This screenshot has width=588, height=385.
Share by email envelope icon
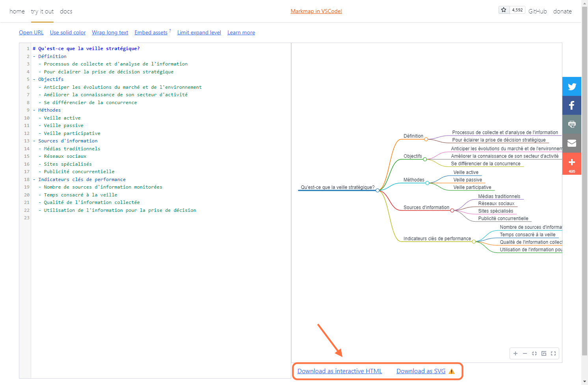pos(572,143)
